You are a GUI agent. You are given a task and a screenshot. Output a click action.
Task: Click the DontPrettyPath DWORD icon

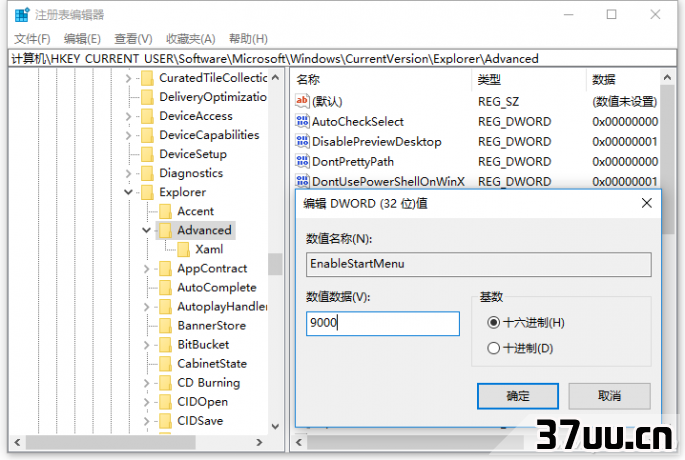tap(302, 161)
